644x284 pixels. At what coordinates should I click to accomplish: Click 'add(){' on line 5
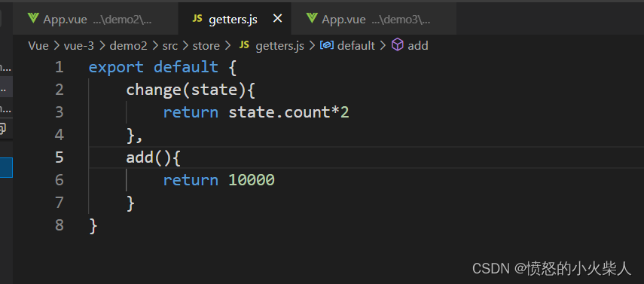point(154,157)
